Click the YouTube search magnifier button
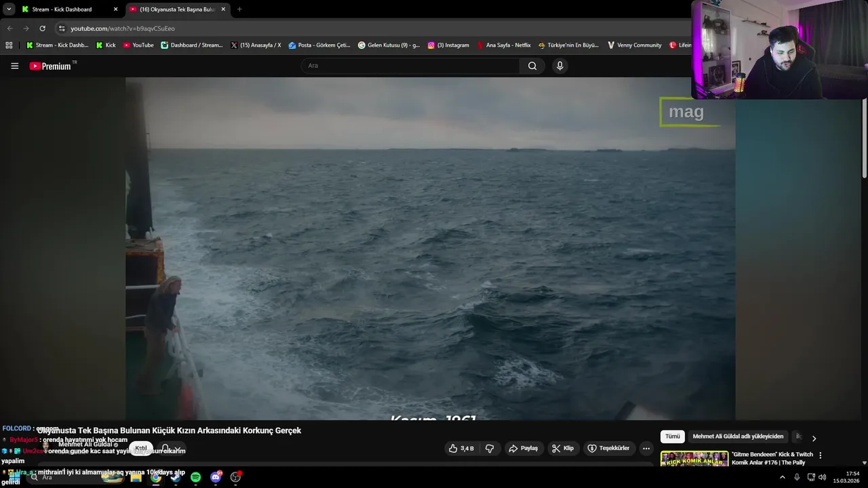The height and width of the screenshot is (488, 868). tap(532, 66)
